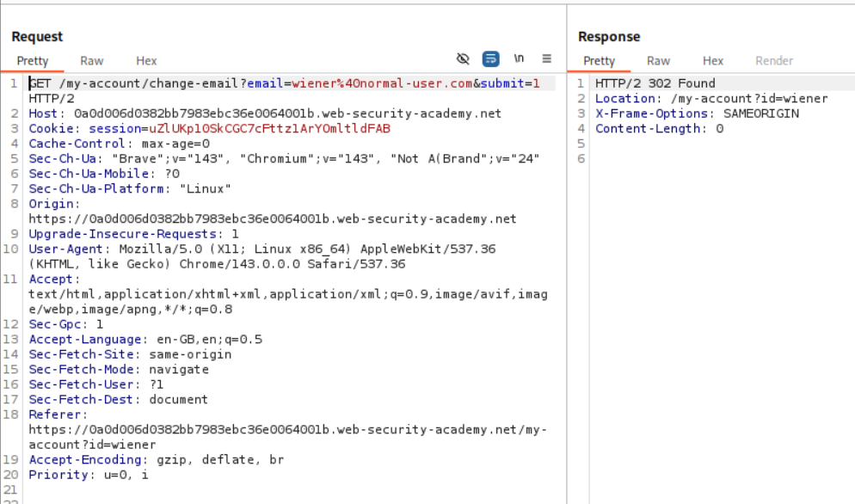Click the HTTP/2 302 Found status line
Viewport: 855px width, 504px height.
[x=655, y=83]
